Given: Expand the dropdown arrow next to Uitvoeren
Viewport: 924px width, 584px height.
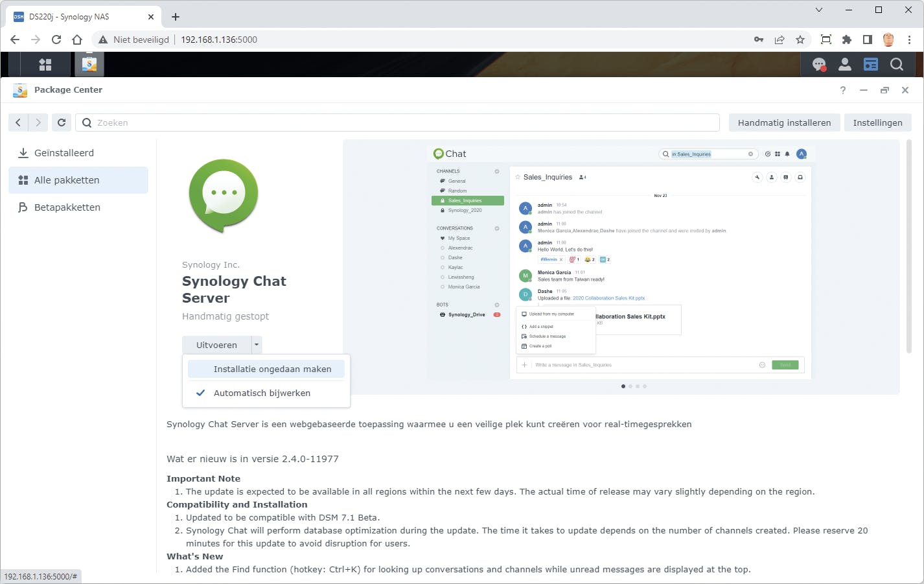Looking at the screenshot, I should (257, 345).
